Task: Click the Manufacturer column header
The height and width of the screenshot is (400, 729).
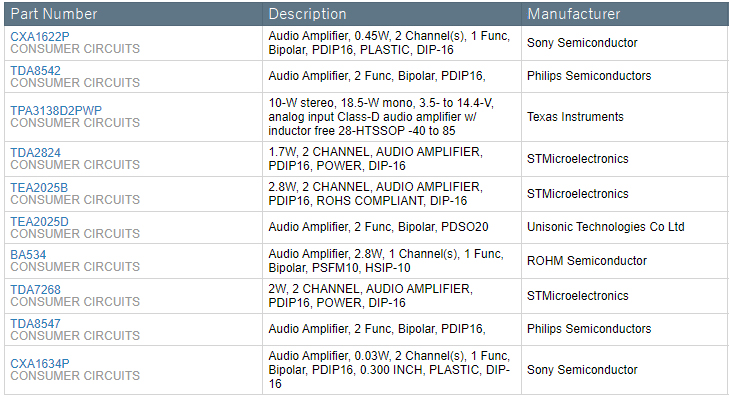Action: pos(574,14)
